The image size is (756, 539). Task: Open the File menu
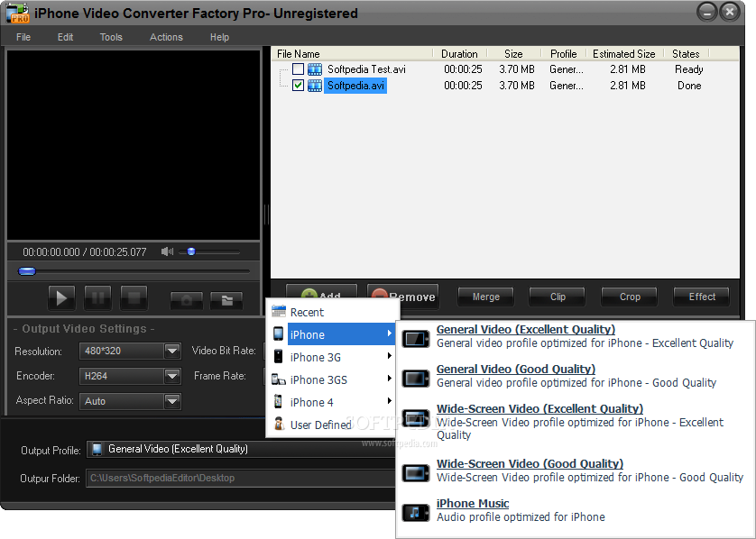[x=23, y=37]
